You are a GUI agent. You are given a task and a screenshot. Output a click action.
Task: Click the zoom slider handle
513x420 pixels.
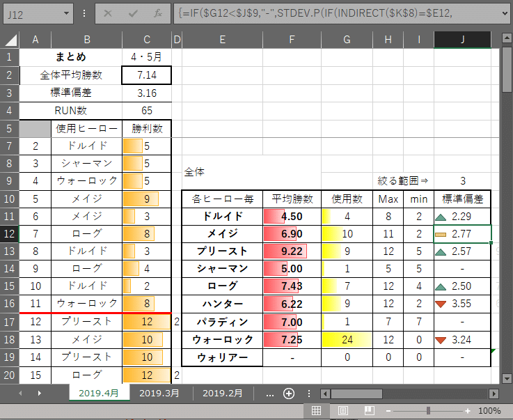(x=428, y=410)
